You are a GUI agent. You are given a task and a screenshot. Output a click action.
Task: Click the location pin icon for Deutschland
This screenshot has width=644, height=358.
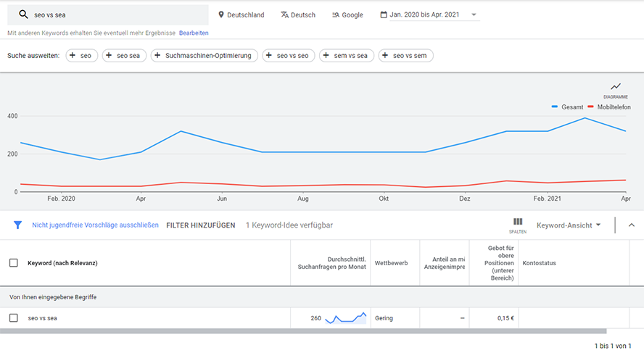(x=221, y=14)
